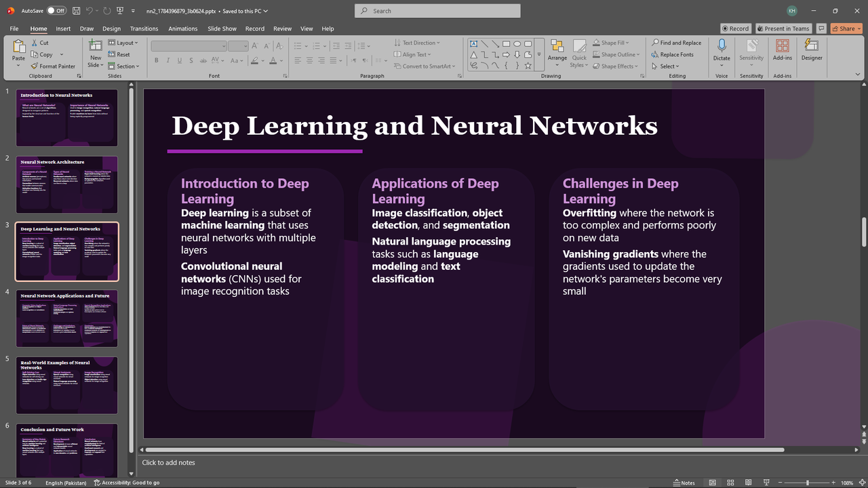
Task: Click the Format Painter brush
Action: [x=53, y=66]
